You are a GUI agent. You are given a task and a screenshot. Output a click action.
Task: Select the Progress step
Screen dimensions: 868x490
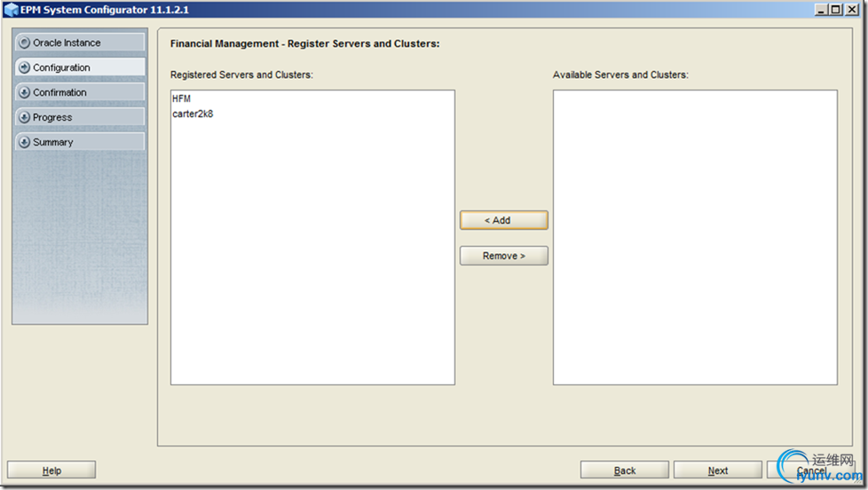click(80, 117)
